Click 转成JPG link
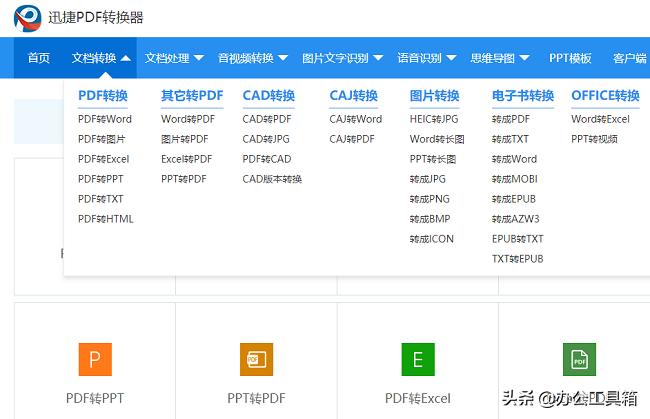650x419 pixels. coord(427,179)
